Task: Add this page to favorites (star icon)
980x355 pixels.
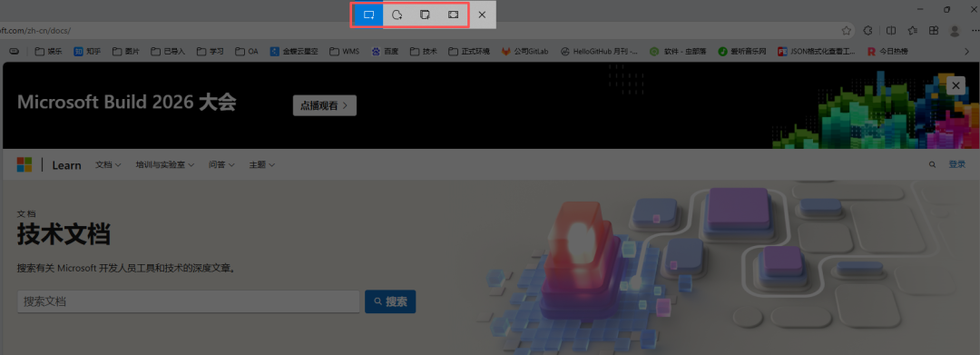Action: 847,31
